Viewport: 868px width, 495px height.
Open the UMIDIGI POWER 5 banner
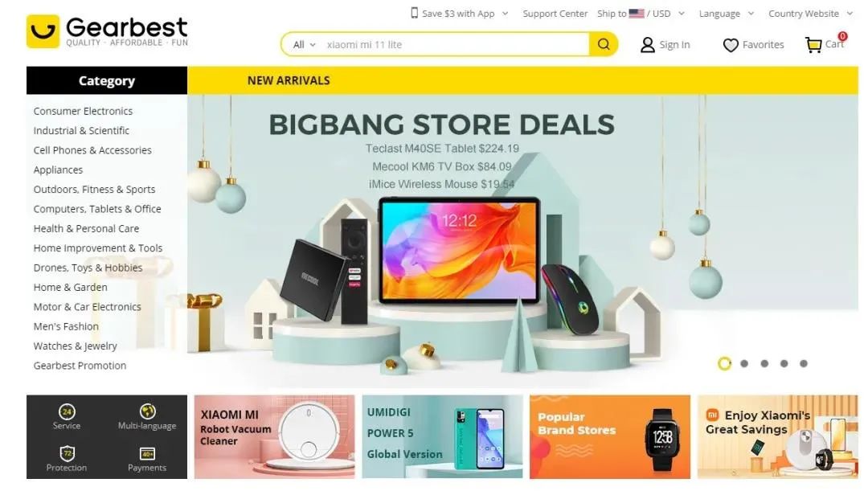tap(442, 436)
